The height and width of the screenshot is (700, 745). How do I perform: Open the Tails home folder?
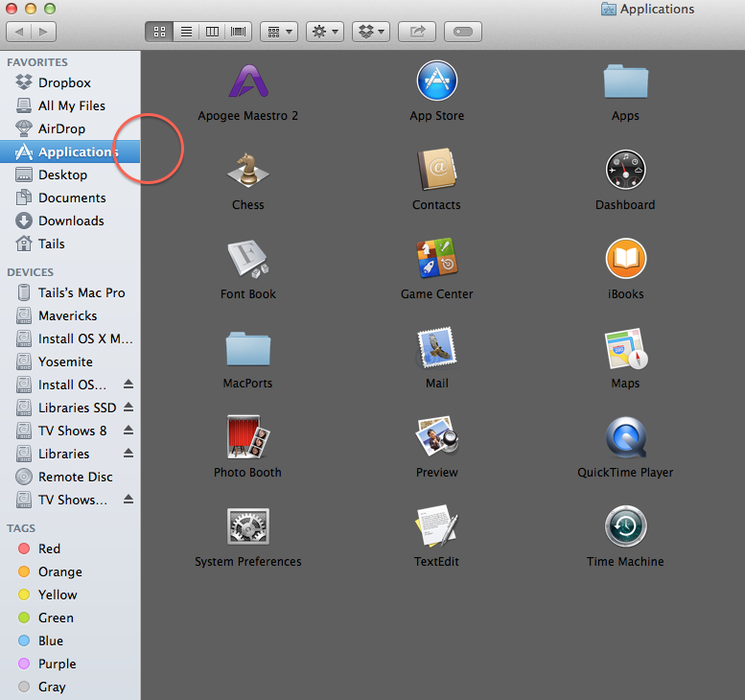pos(70,244)
